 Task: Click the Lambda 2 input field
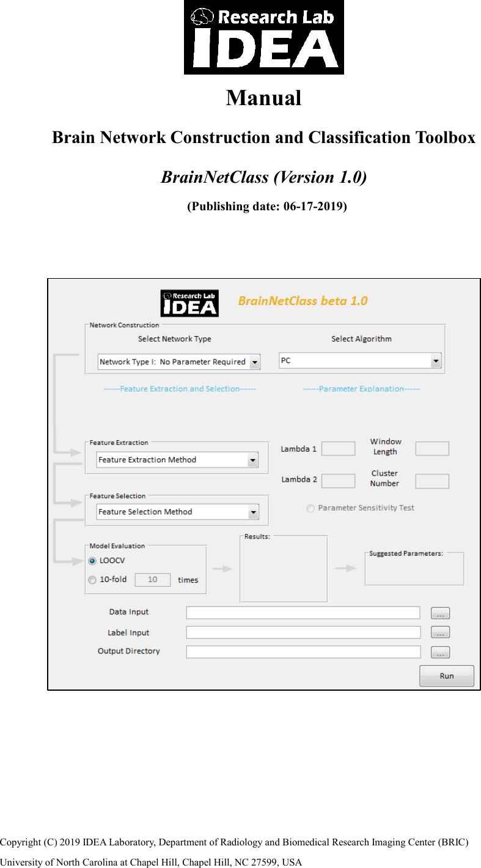(x=338, y=480)
